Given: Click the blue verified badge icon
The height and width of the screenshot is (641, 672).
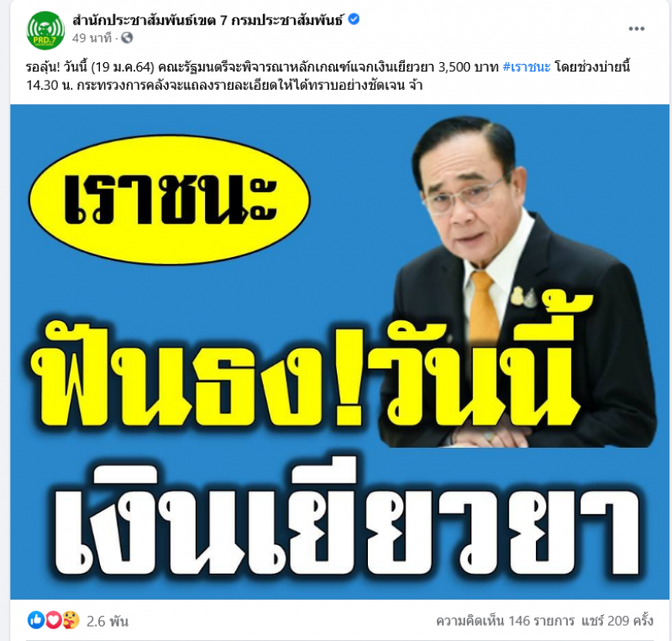Looking at the screenshot, I should (354, 19).
